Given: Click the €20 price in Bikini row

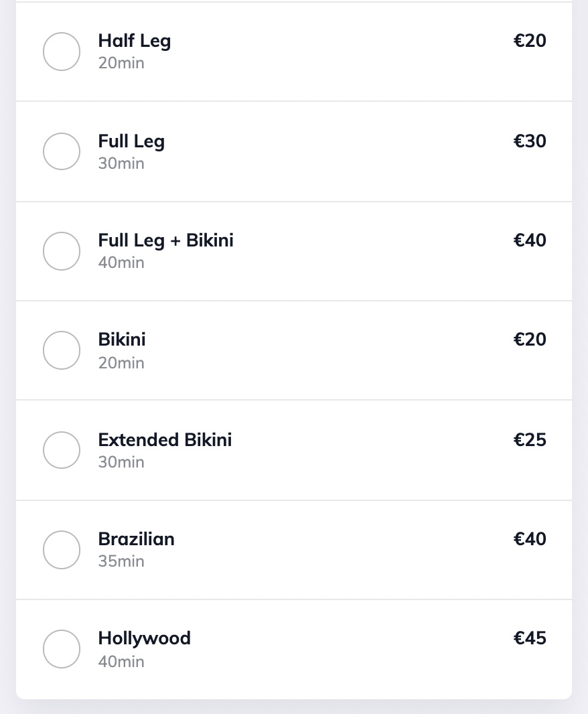Looking at the screenshot, I should tap(530, 340).
